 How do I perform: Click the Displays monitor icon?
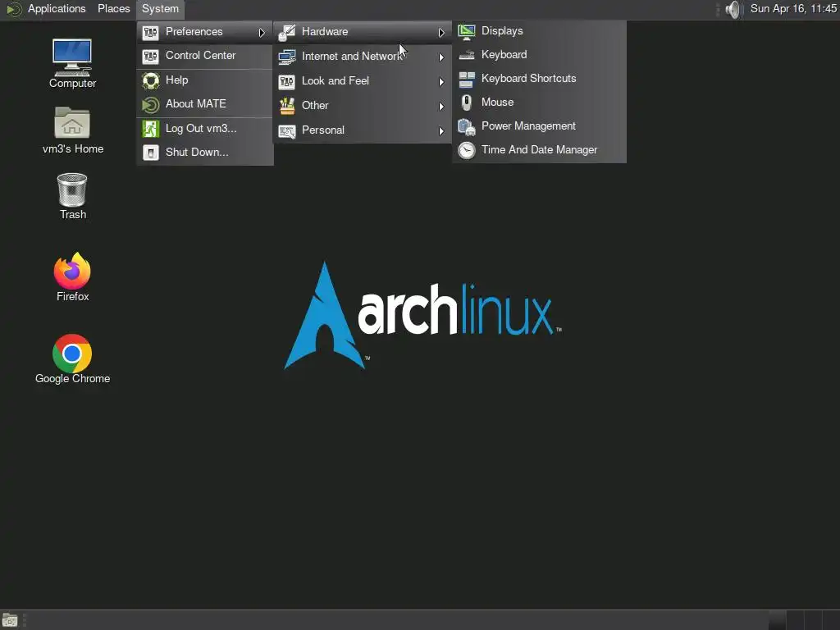(467, 32)
